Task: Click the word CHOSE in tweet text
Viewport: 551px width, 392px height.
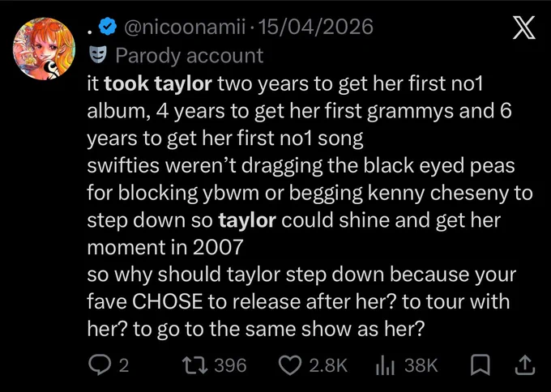Action: tap(168, 302)
